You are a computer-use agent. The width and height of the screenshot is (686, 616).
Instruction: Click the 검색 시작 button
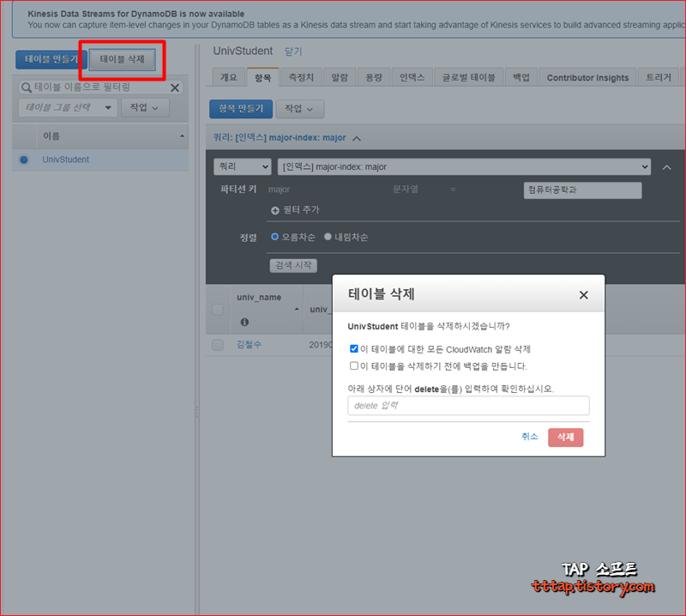coord(293,265)
